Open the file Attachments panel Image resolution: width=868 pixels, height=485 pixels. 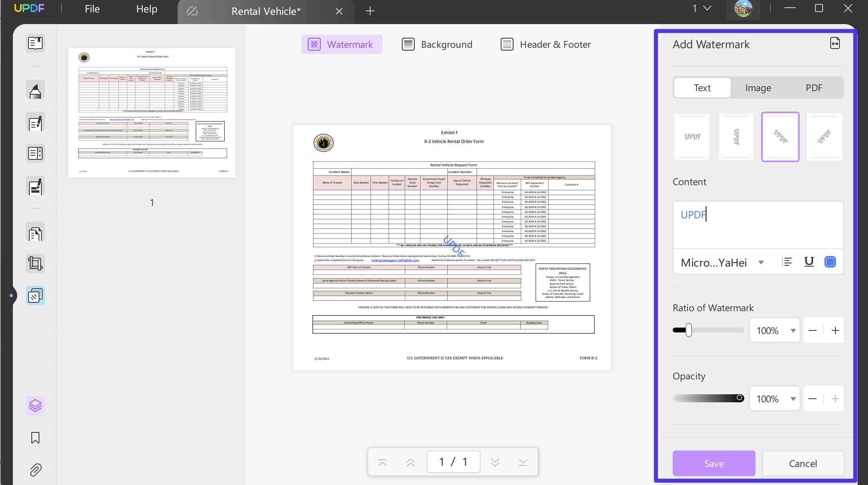[35, 470]
